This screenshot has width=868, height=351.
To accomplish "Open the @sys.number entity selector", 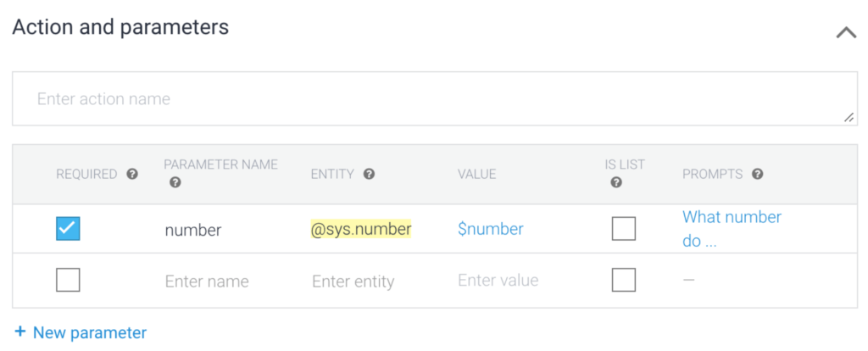I will [361, 229].
